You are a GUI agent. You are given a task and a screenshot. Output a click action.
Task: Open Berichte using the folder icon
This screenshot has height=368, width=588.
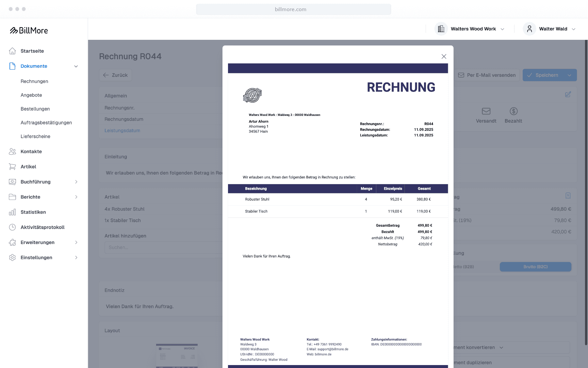click(12, 197)
